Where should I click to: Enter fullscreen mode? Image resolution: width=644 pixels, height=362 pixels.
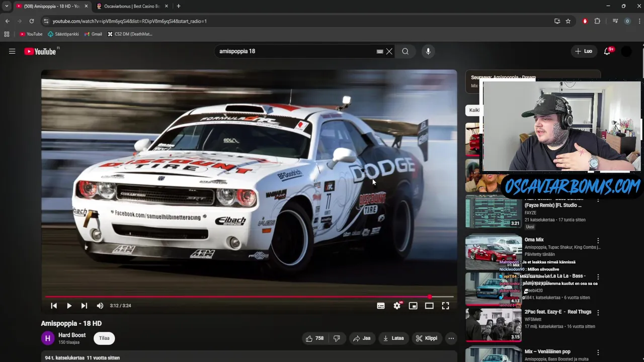coord(445,306)
